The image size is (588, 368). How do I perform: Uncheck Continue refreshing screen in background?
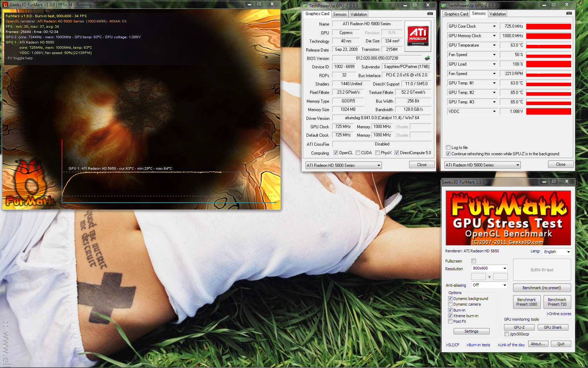[448, 154]
